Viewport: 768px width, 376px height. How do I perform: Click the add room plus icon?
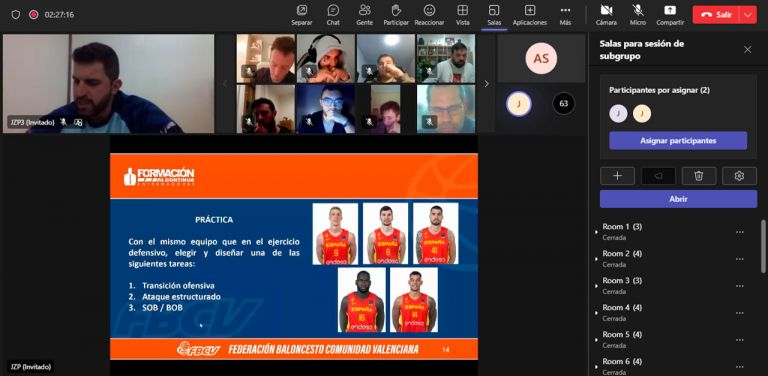click(x=617, y=176)
